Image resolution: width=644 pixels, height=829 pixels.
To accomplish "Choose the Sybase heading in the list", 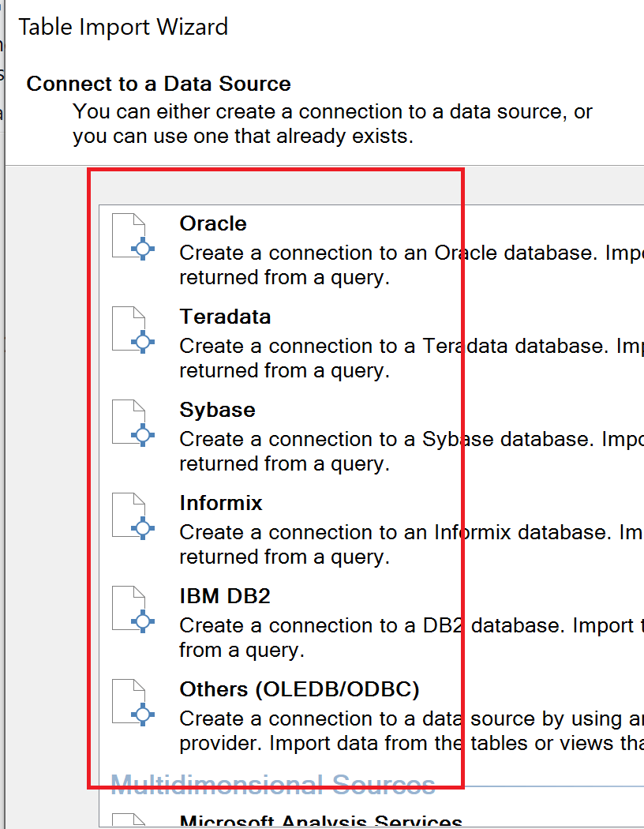I will (x=217, y=410).
